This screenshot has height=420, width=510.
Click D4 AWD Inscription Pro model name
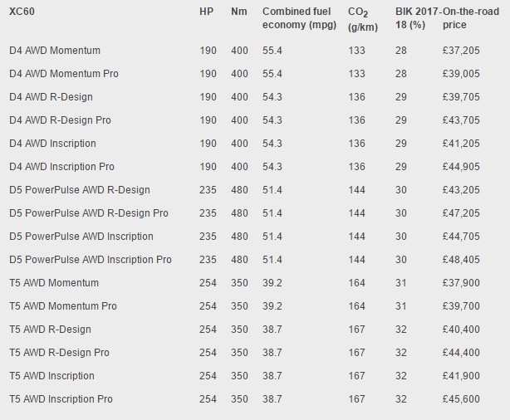click(61, 167)
